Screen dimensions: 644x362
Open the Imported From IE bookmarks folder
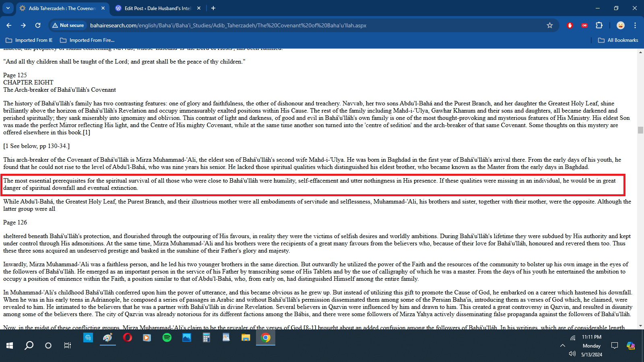coord(29,40)
